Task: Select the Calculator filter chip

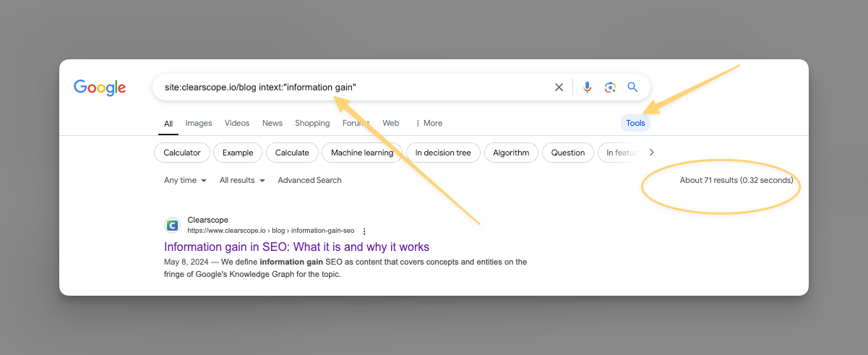Action: tap(182, 153)
